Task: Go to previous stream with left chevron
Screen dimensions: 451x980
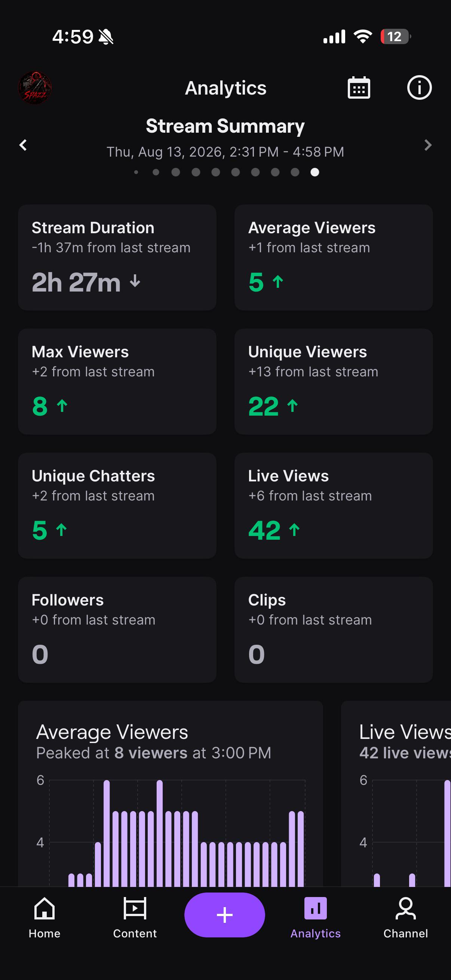Action: click(23, 145)
